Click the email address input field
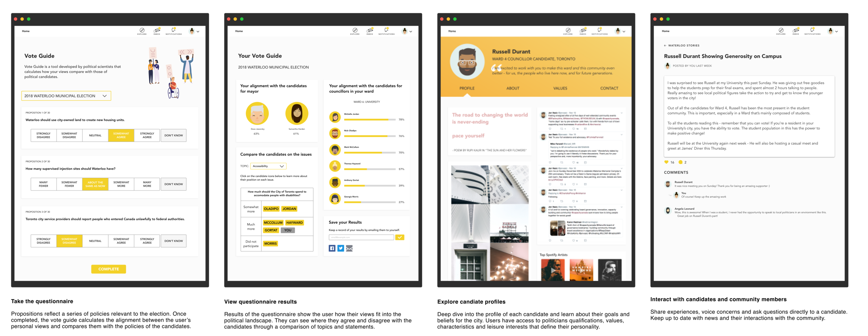Viewport: 868px width, 336px height. 361,237
